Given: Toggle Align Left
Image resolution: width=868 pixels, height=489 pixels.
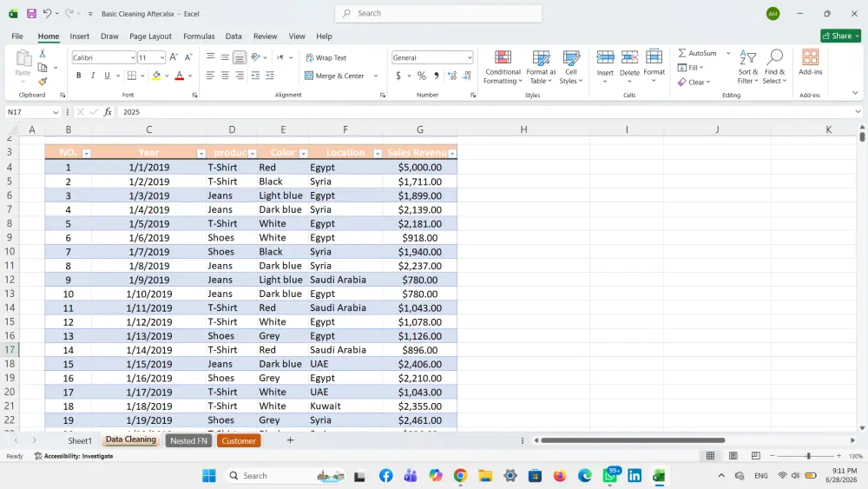Looking at the screenshot, I should (210, 76).
